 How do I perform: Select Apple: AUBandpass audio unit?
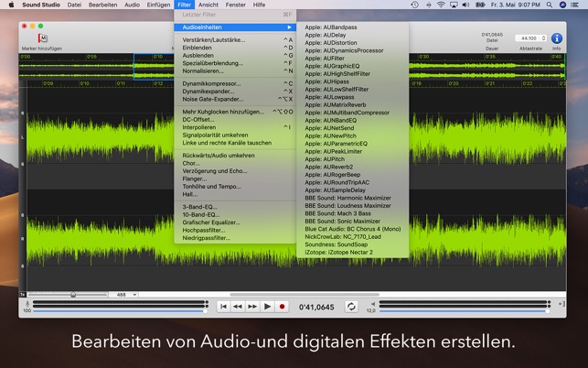click(352, 27)
